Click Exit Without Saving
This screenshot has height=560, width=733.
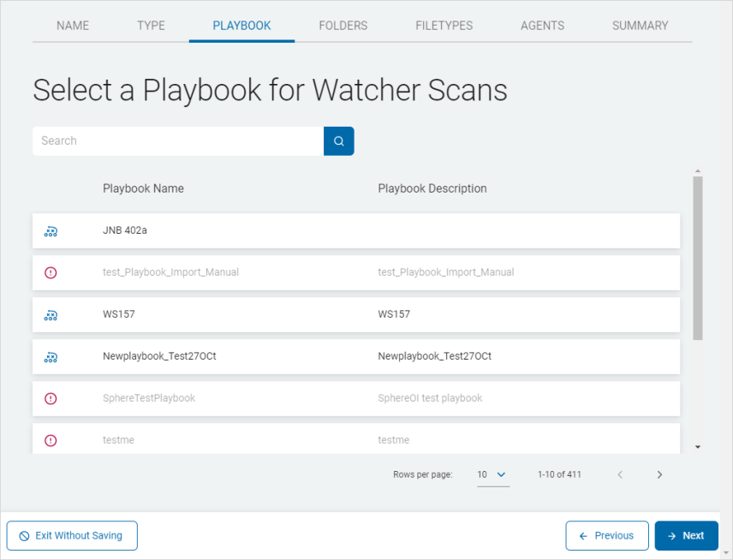tap(72, 536)
